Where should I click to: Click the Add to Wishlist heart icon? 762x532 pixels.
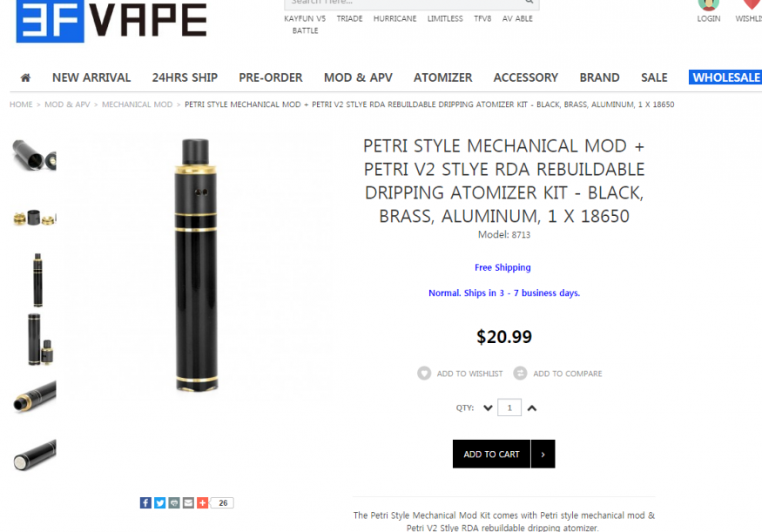click(424, 374)
